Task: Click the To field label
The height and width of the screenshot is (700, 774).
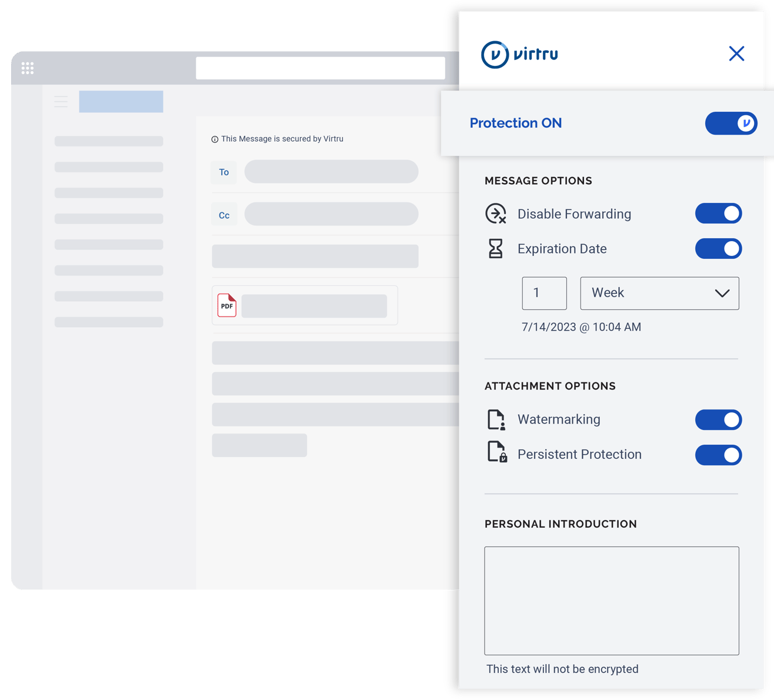Action: [223, 172]
